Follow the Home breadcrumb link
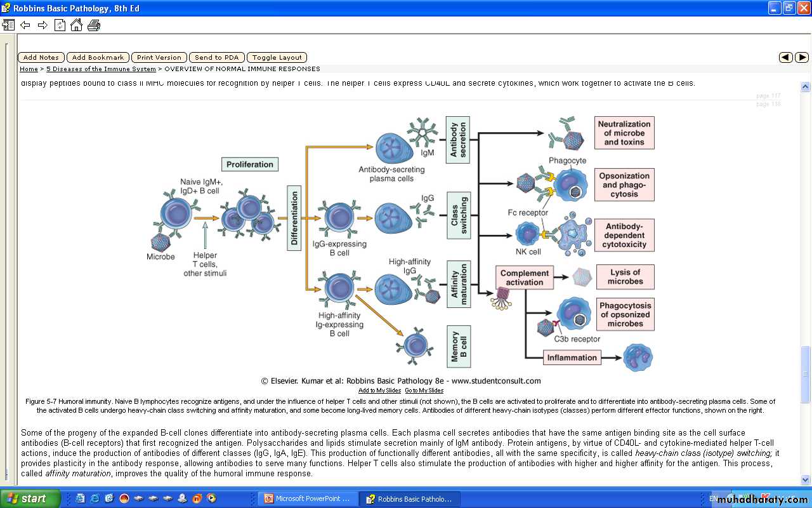The height and width of the screenshot is (508, 812). pos(29,69)
